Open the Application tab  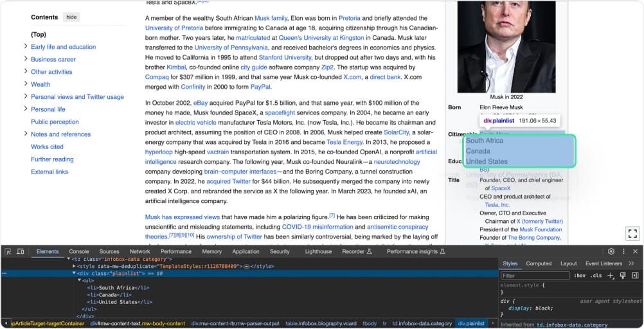[246, 251]
